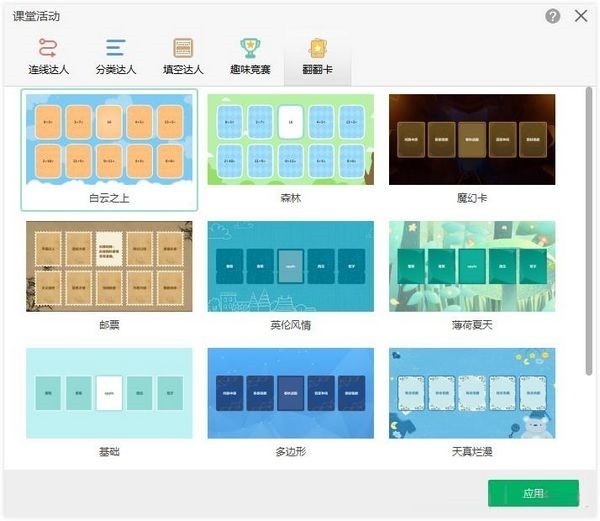The width and height of the screenshot is (600, 521).
Task: Select the 基础 template thumbnail
Action: point(109,393)
